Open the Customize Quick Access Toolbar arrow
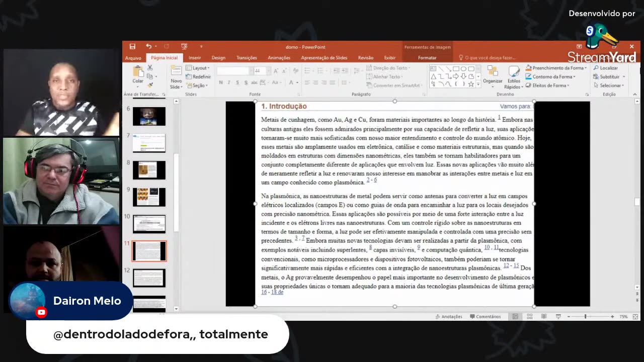This screenshot has height=362, width=644. [x=201, y=47]
